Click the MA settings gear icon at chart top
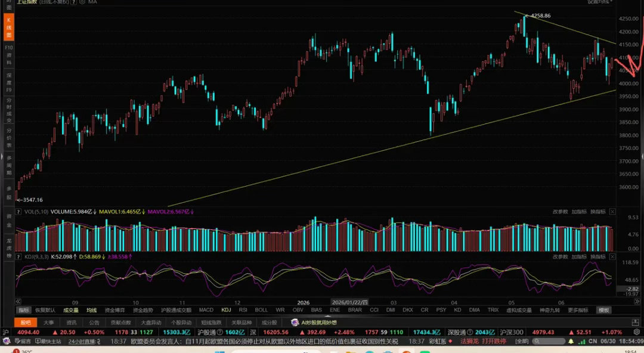This screenshot has height=353, width=644. pyautogui.click(x=82, y=2)
